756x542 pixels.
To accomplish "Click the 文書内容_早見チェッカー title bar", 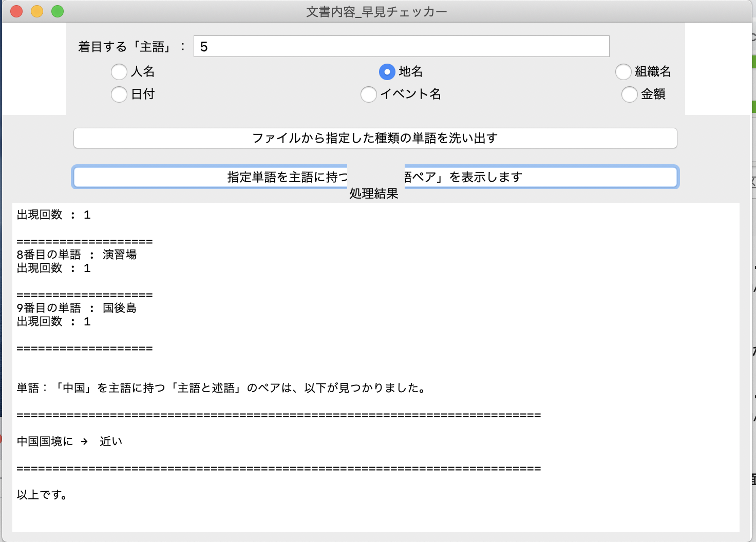I will click(x=373, y=11).
